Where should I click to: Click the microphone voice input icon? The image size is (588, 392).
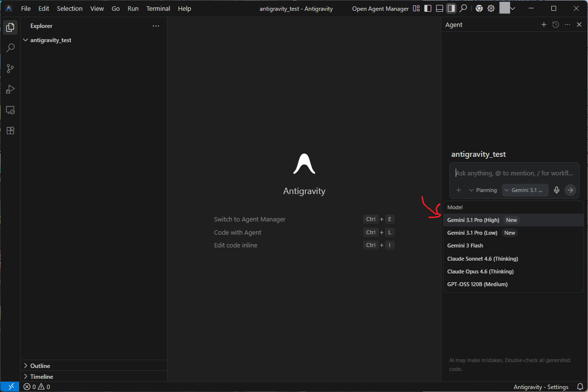pyautogui.click(x=557, y=190)
